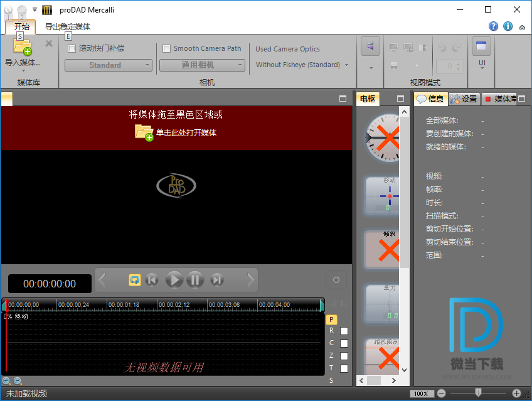Enable the Smooth Camera Path checkbox
The width and height of the screenshot is (532, 401).
click(166, 48)
